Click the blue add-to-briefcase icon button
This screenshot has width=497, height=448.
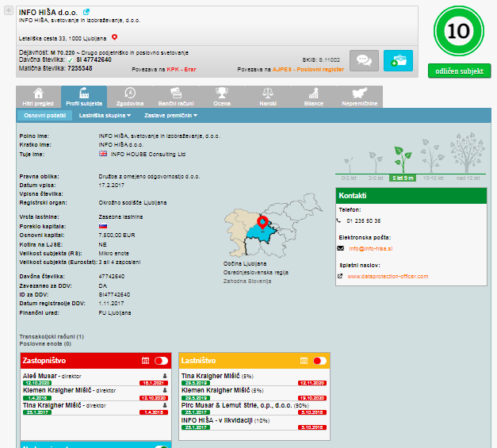(x=398, y=60)
